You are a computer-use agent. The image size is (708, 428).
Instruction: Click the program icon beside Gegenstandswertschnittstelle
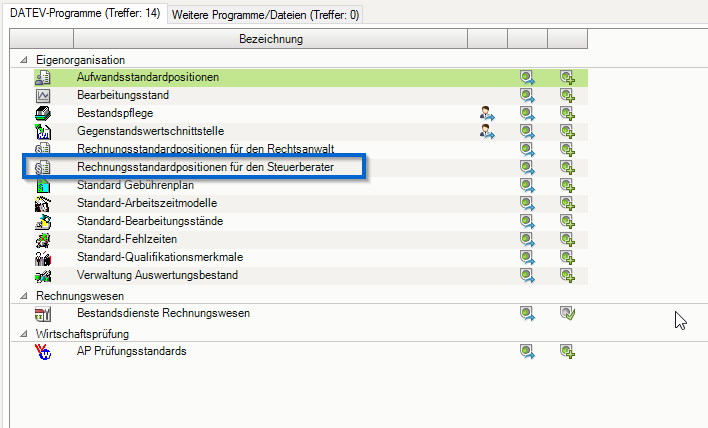43,131
